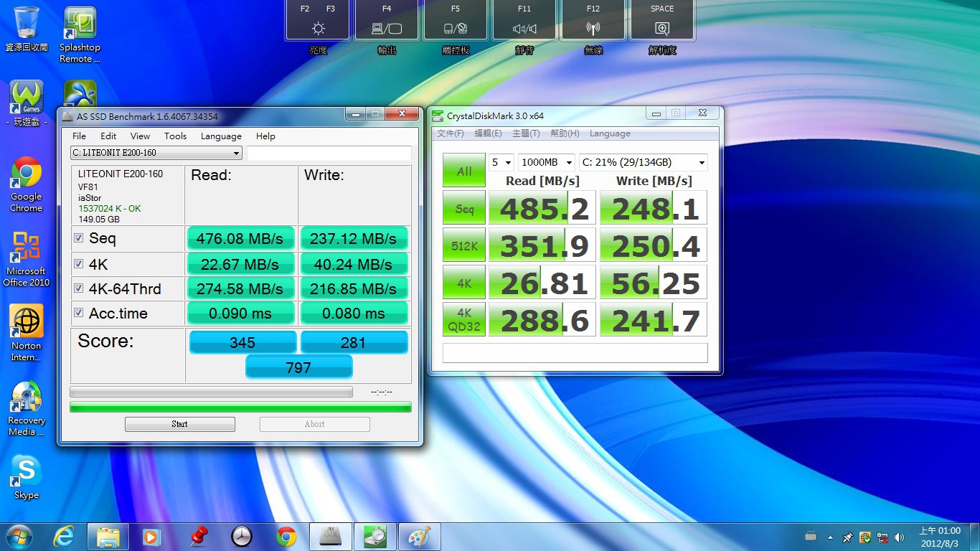Switch to CrystalDiskMark taskbar button
Screen dimensions: 980x551
pyautogui.click(x=375, y=537)
